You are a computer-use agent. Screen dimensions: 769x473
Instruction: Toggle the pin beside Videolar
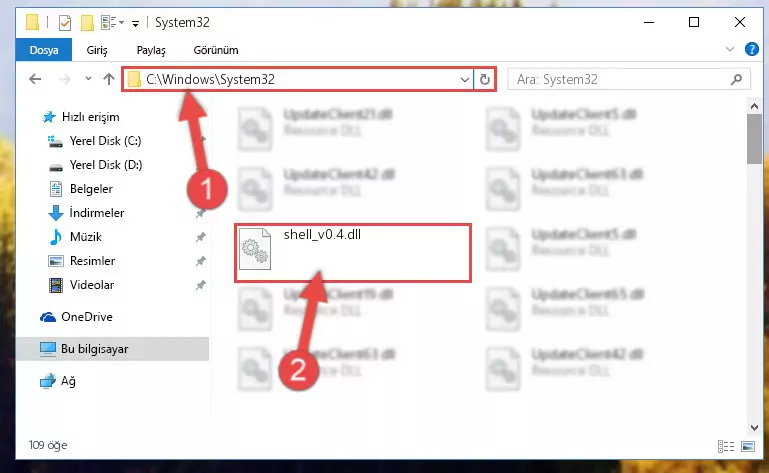click(x=200, y=285)
